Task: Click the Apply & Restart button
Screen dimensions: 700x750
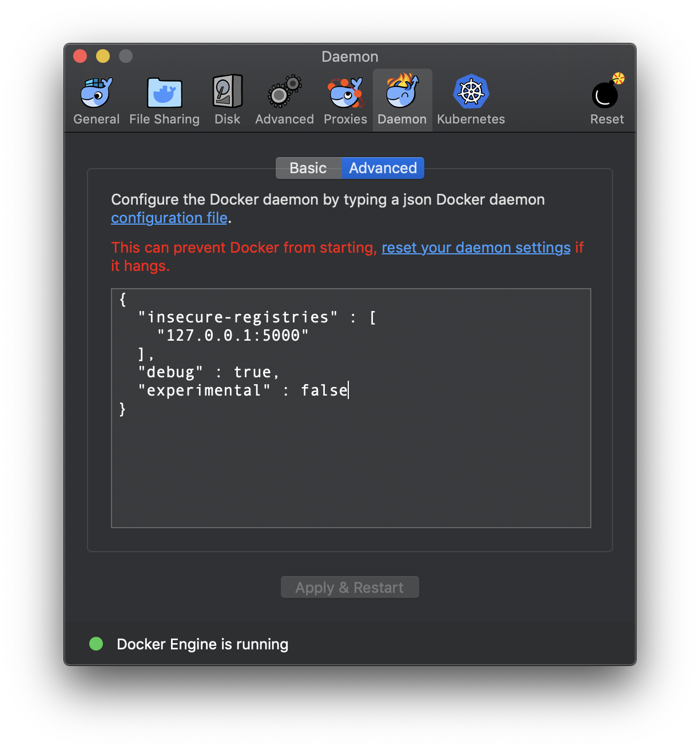Action: pyautogui.click(x=350, y=587)
